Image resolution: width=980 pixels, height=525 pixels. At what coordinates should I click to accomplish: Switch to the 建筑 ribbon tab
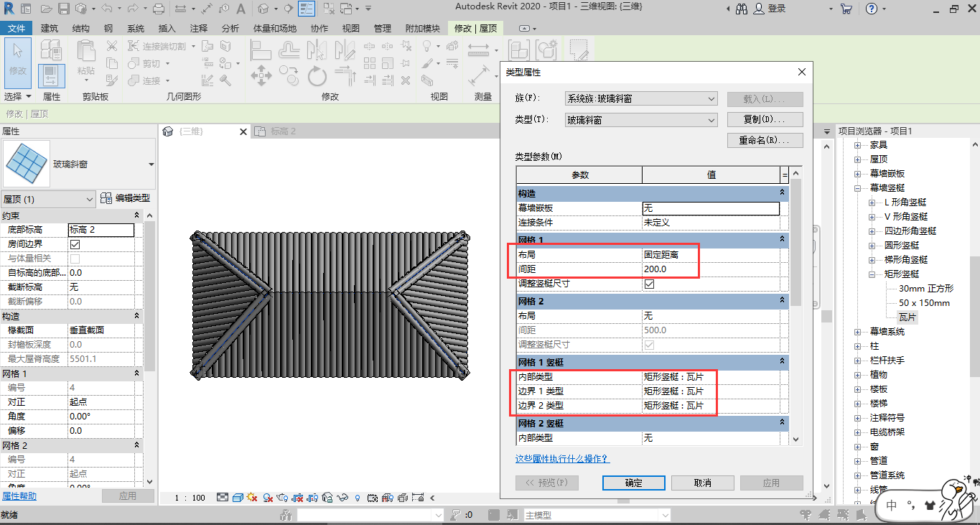(50, 28)
